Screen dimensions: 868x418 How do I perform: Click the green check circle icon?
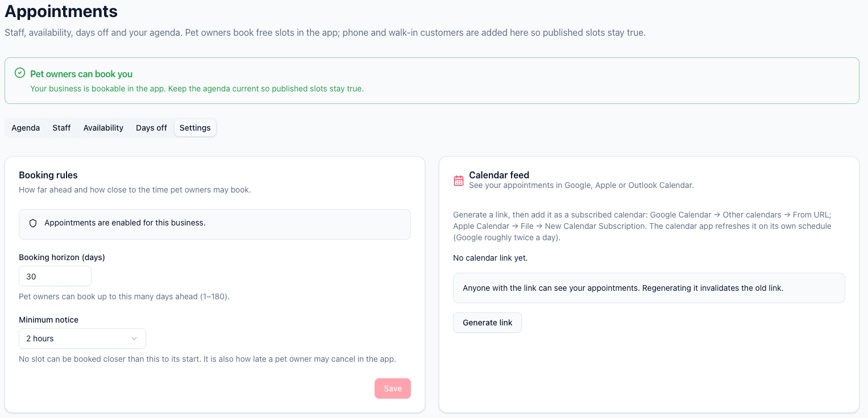click(20, 73)
